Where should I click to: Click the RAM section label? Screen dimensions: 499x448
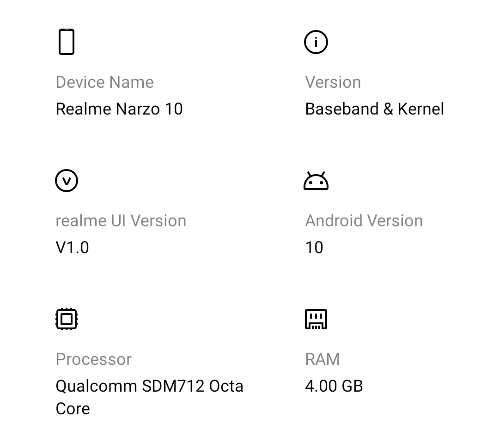pyautogui.click(x=322, y=359)
